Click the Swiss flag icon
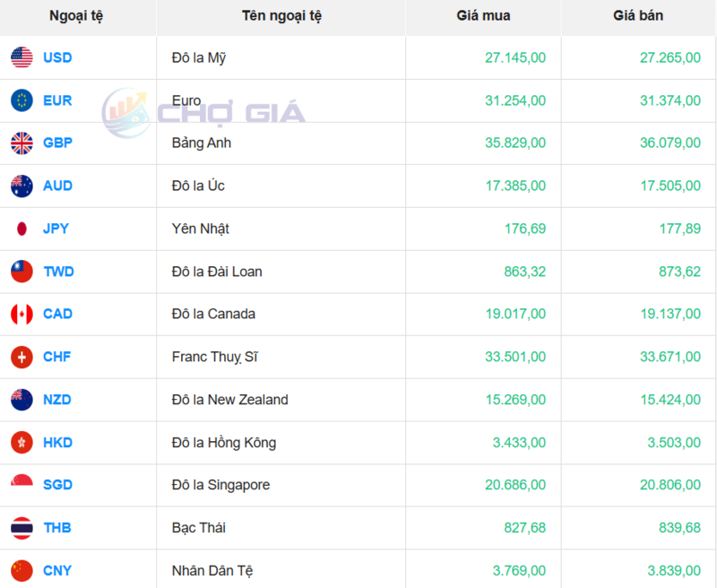The height and width of the screenshot is (588, 717). [22, 357]
